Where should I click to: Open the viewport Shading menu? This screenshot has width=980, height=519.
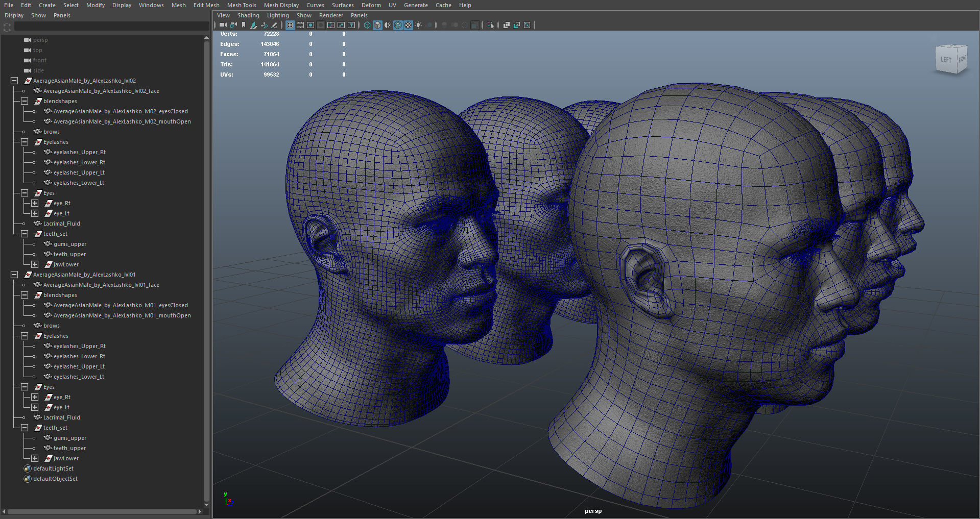248,15
